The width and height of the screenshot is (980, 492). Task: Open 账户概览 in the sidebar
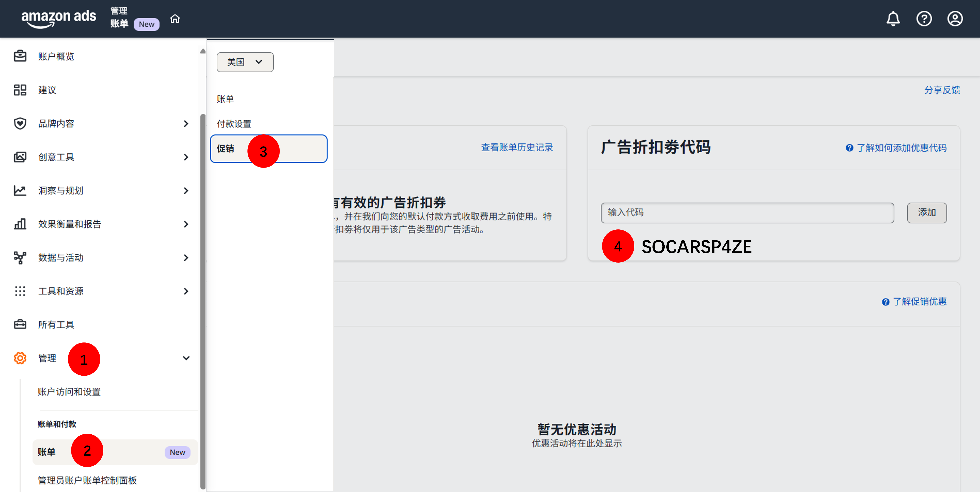pyautogui.click(x=56, y=56)
